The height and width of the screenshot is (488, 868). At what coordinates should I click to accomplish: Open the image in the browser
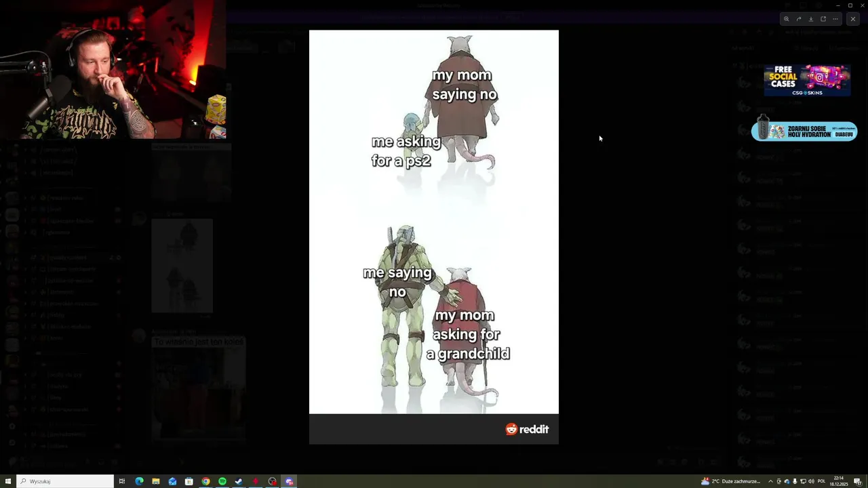823,19
